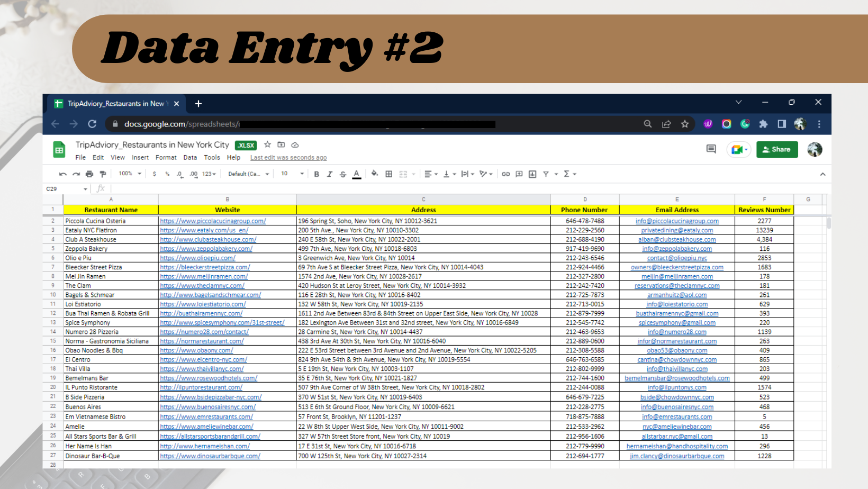Open the browser Extensions puzzle icon
868x489 pixels.
coord(763,124)
